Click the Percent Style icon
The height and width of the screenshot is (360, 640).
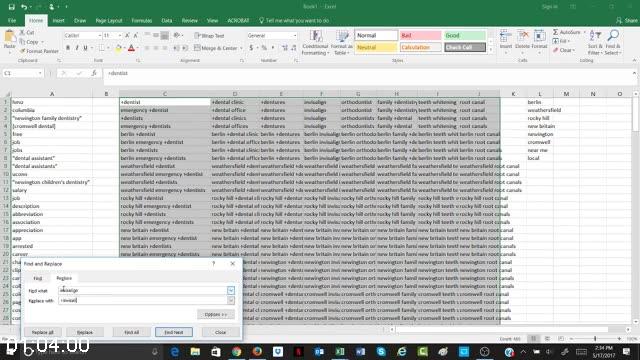click(264, 48)
